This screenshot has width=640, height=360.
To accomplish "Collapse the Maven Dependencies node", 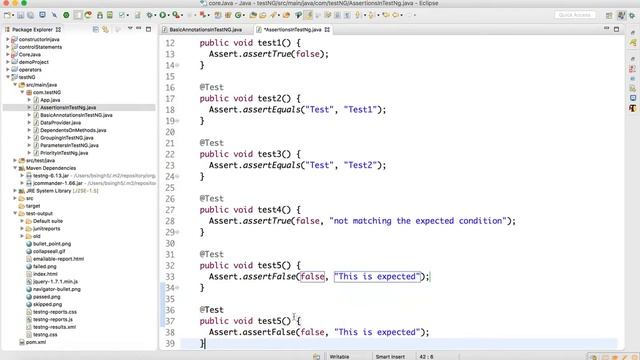I will tap(15, 168).
